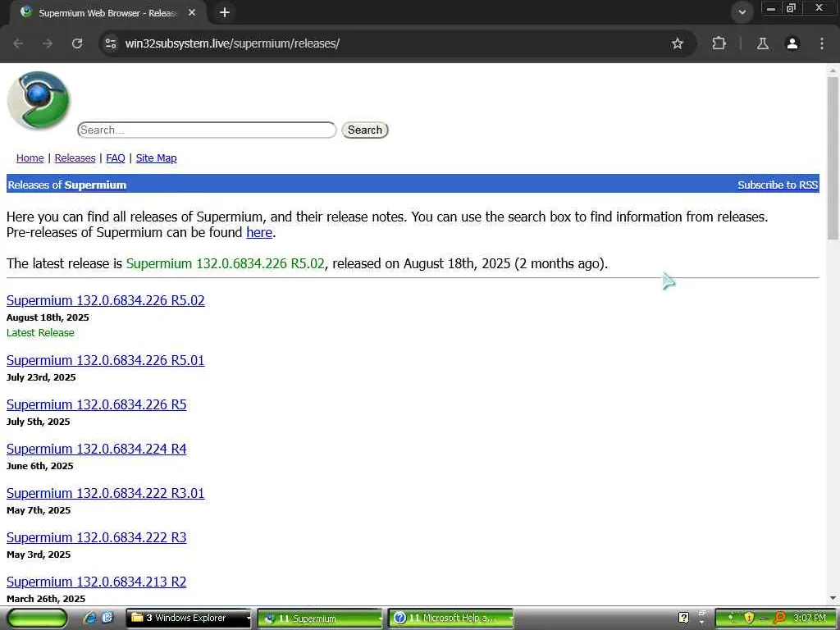Image resolution: width=840 pixels, height=630 pixels.
Task: Go to the Home page link
Action: pos(30,158)
